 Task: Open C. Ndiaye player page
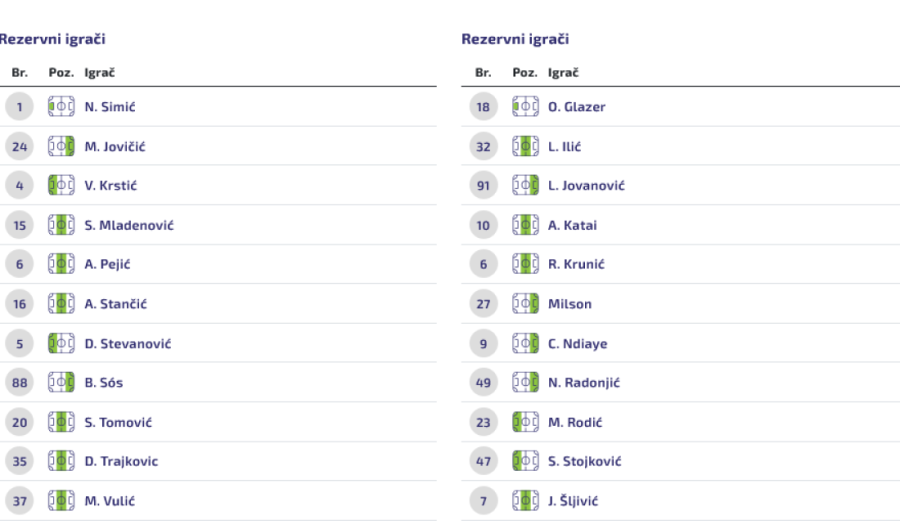click(x=578, y=343)
